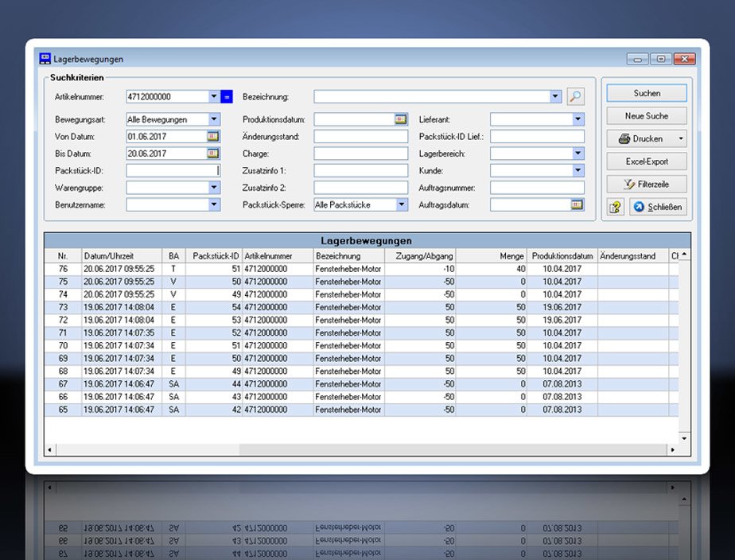Click the Excel-Export button
Viewport: 735px width, 560px height.
pyautogui.click(x=646, y=161)
